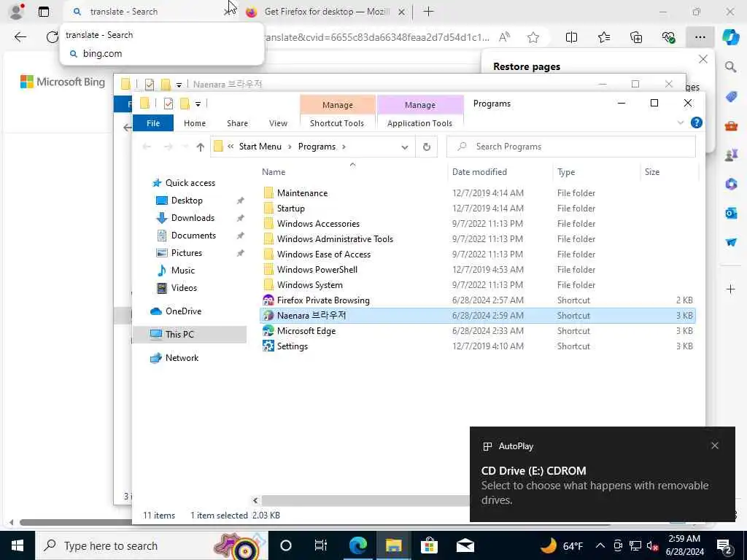747x560 pixels.
Task: Refresh the Edge page
Action: coord(52,37)
